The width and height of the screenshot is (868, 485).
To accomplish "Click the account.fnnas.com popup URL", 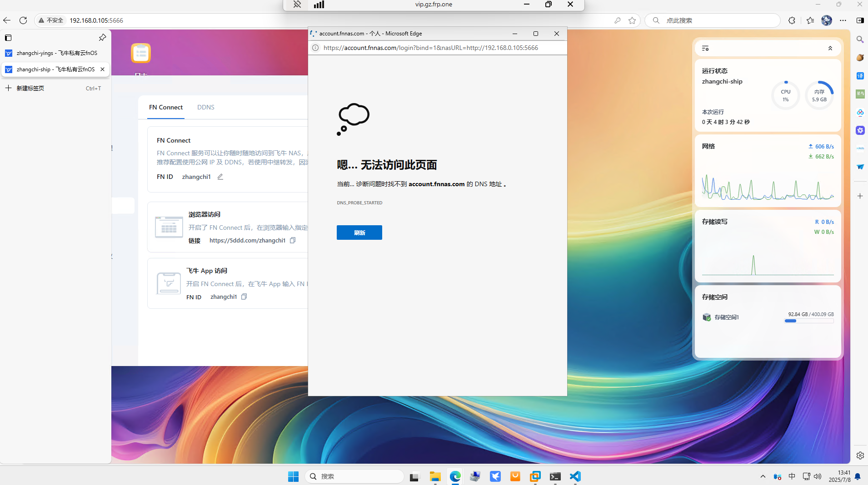I will coord(430,48).
